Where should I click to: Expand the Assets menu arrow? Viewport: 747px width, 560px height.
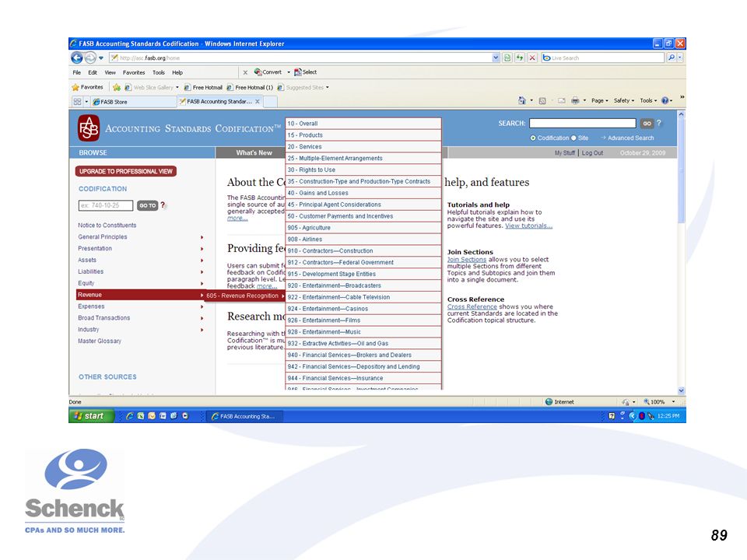pyautogui.click(x=202, y=261)
